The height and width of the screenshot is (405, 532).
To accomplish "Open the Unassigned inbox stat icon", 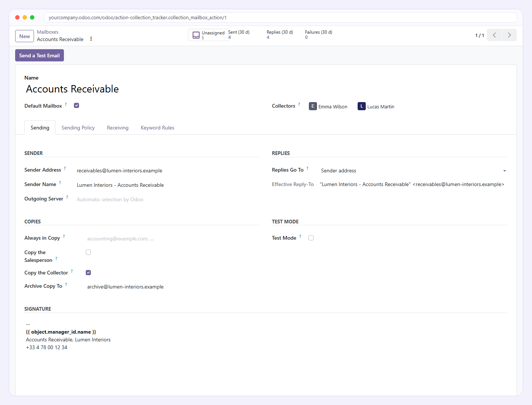I will (x=196, y=35).
